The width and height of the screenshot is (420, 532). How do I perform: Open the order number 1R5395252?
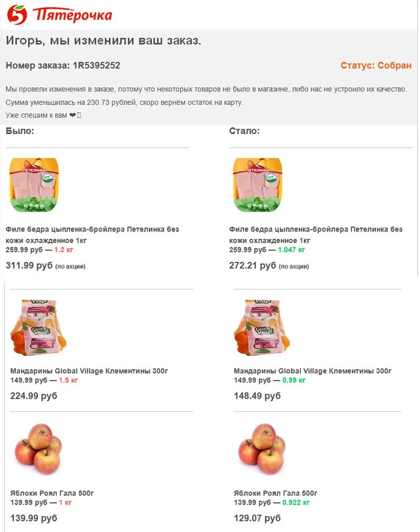96,66
